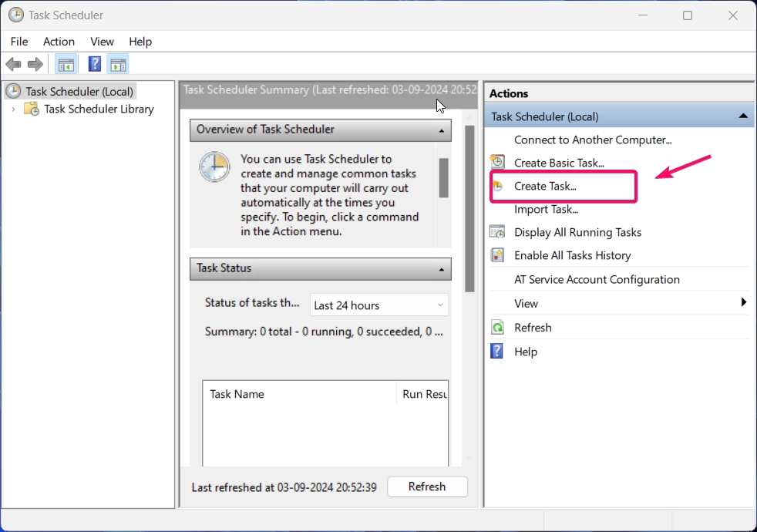Collapse the Overview of Task Scheduler section
Image resolution: width=757 pixels, height=532 pixels.
441,130
